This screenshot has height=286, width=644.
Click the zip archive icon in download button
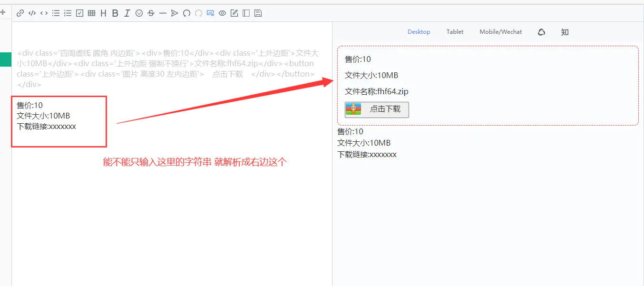point(353,109)
